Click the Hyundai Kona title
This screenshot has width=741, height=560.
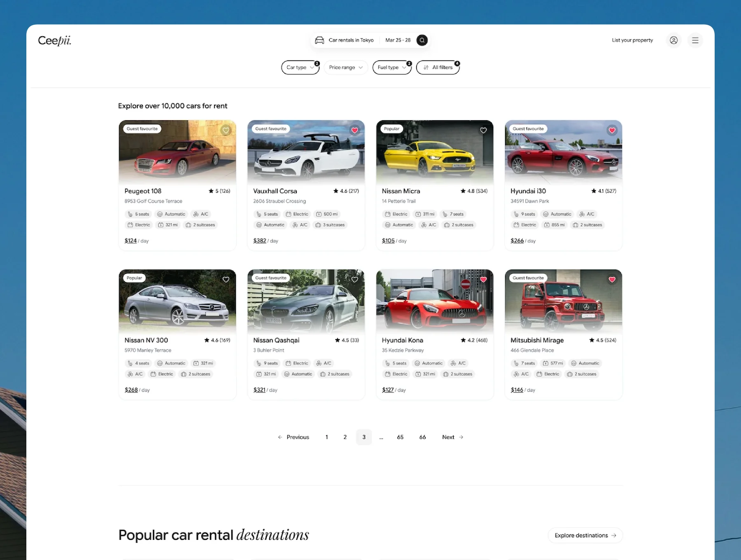pos(403,340)
